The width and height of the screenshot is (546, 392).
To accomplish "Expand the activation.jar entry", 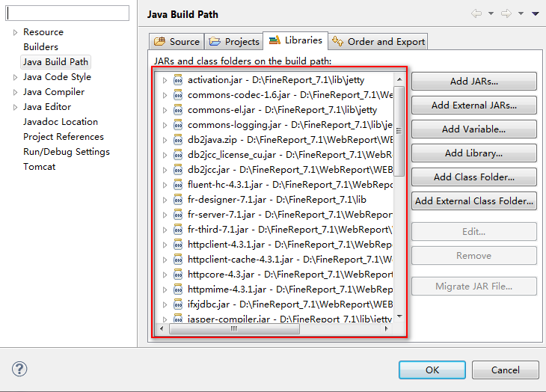I will tap(165, 80).
